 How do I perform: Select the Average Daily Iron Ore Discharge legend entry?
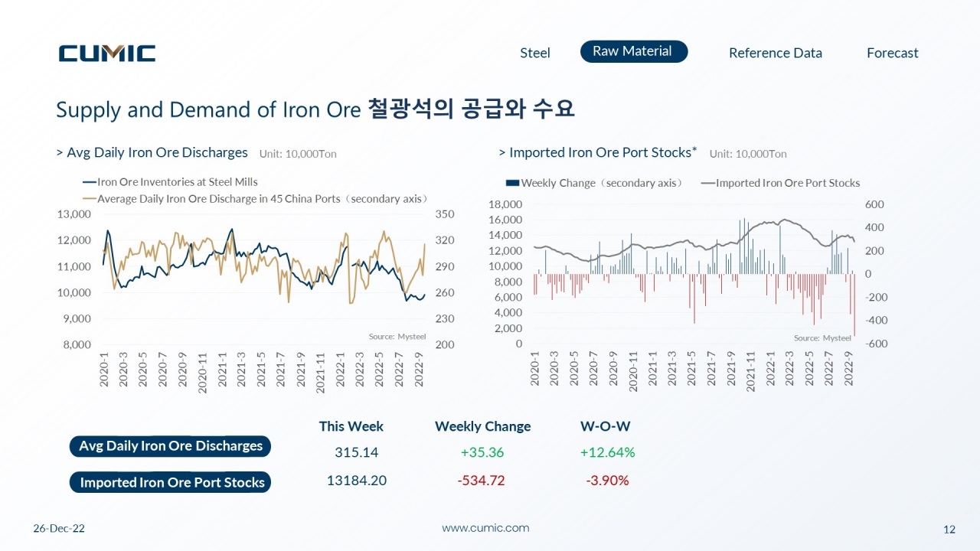pos(255,198)
